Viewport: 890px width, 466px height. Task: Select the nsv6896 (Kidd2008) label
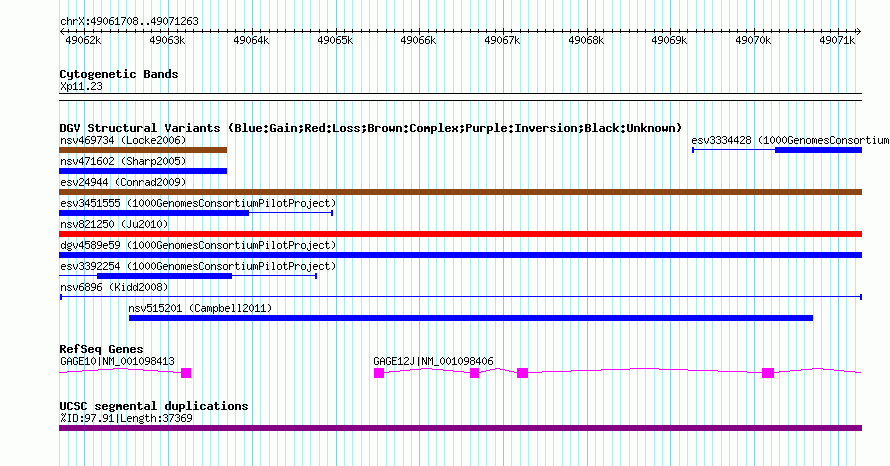coord(114,287)
